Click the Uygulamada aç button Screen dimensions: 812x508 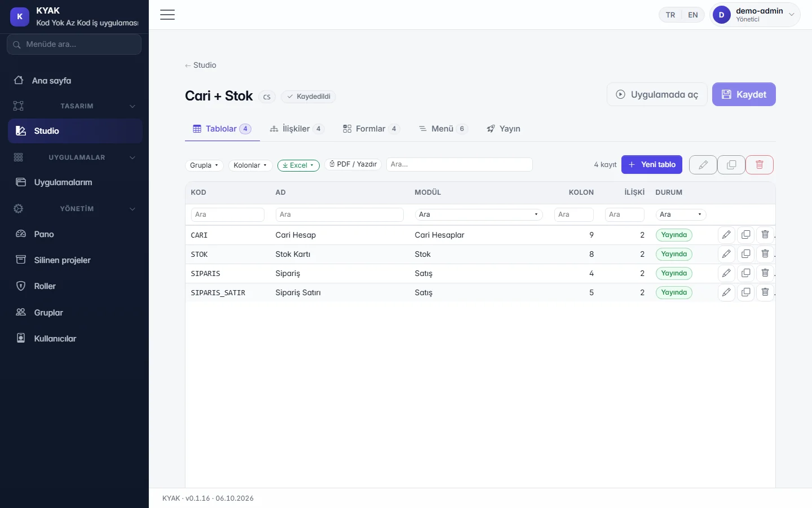click(x=657, y=94)
